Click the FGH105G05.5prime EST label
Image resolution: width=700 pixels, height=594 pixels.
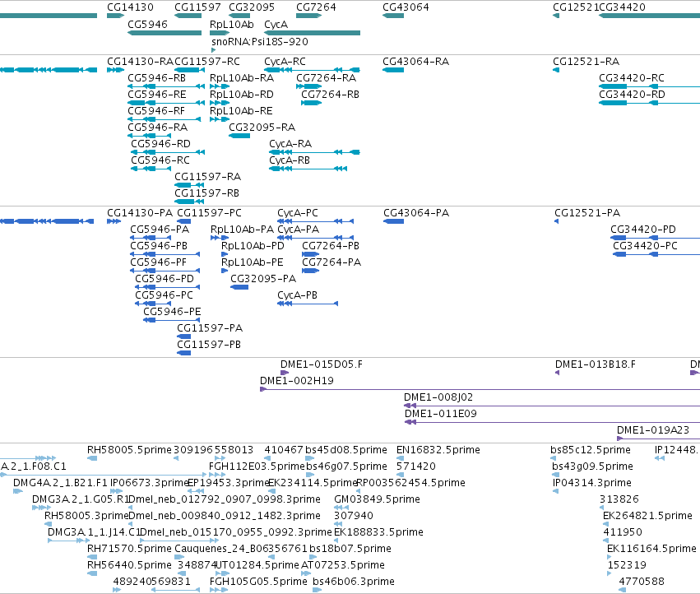[x=258, y=582]
